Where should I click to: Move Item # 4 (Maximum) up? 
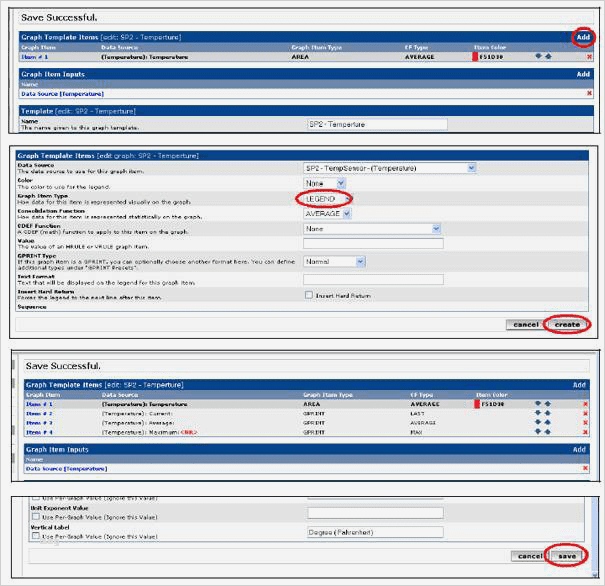[548, 432]
